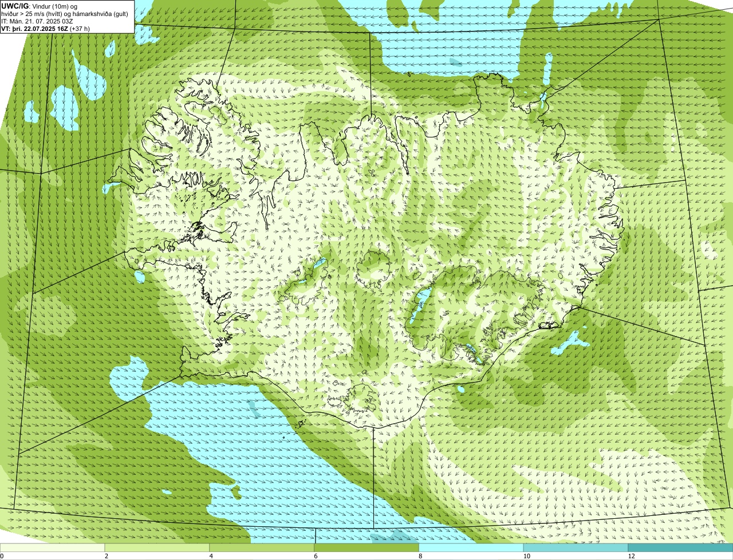
Task: Click the '4' label on the color scale
Action: [x=211, y=556]
